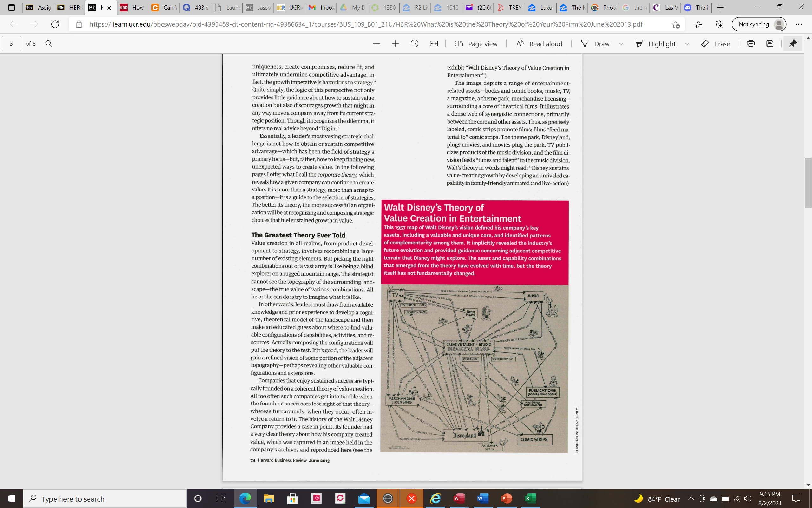The height and width of the screenshot is (508, 812).
Task: Open Settings and more ellipsis menu
Action: pyautogui.click(x=799, y=24)
